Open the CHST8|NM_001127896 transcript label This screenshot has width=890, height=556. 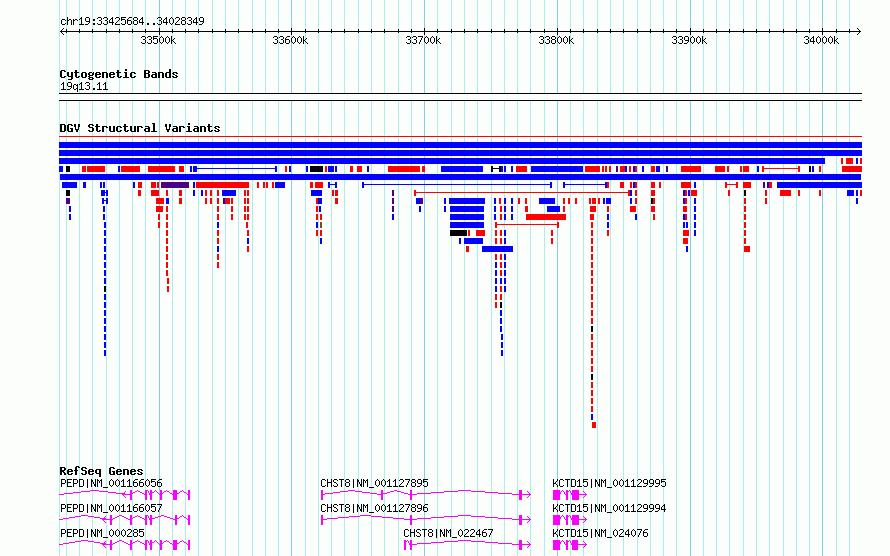(x=374, y=508)
